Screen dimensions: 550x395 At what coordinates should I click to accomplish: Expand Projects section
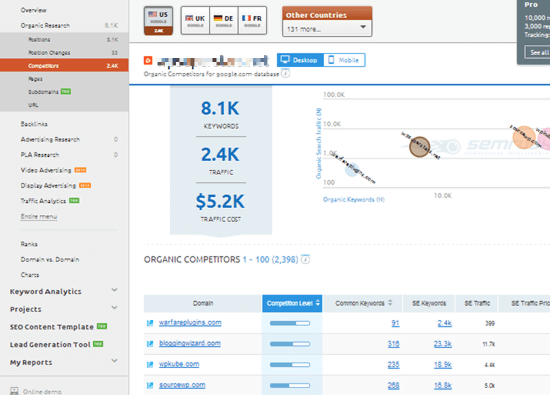[114, 308]
